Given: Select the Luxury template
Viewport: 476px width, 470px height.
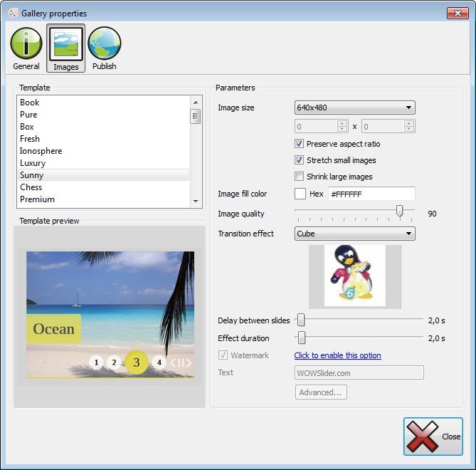Looking at the screenshot, I should tap(103, 163).
